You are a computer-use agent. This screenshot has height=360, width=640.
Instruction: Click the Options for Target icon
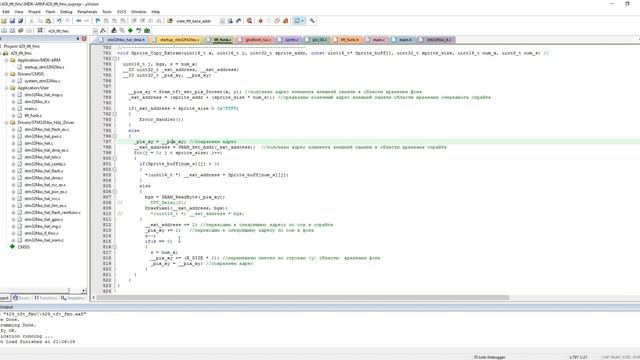(103, 31)
